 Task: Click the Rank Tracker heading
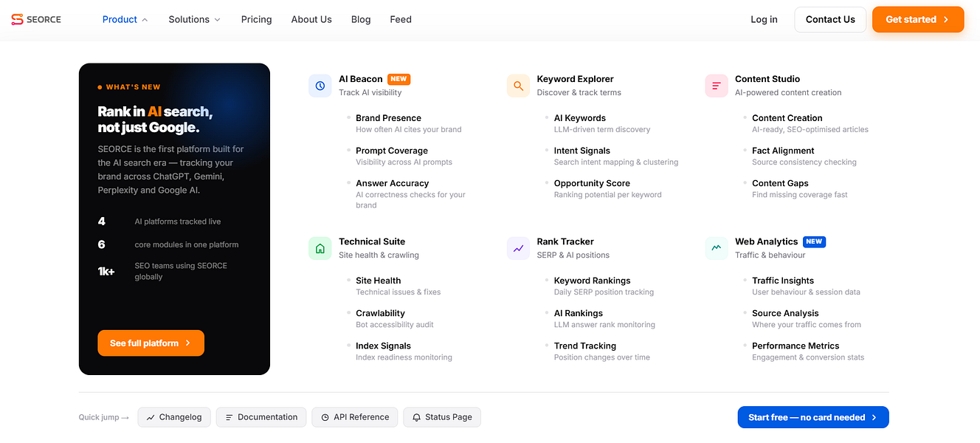(x=565, y=241)
